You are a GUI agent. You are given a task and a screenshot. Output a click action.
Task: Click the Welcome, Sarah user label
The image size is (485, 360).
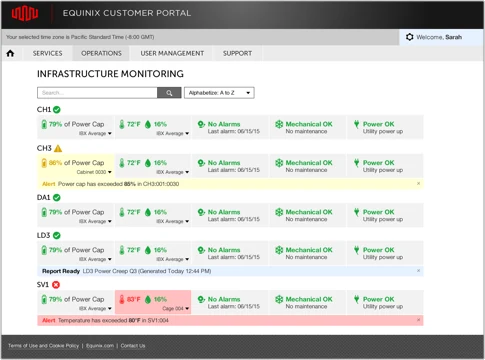439,37
